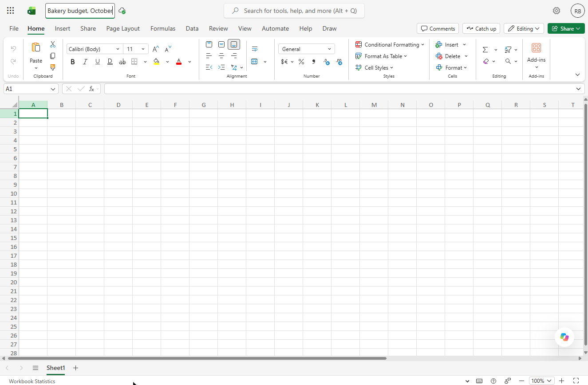Open the Editing mode dropdown
The width and height of the screenshot is (588, 385).
pyautogui.click(x=524, y=28)
